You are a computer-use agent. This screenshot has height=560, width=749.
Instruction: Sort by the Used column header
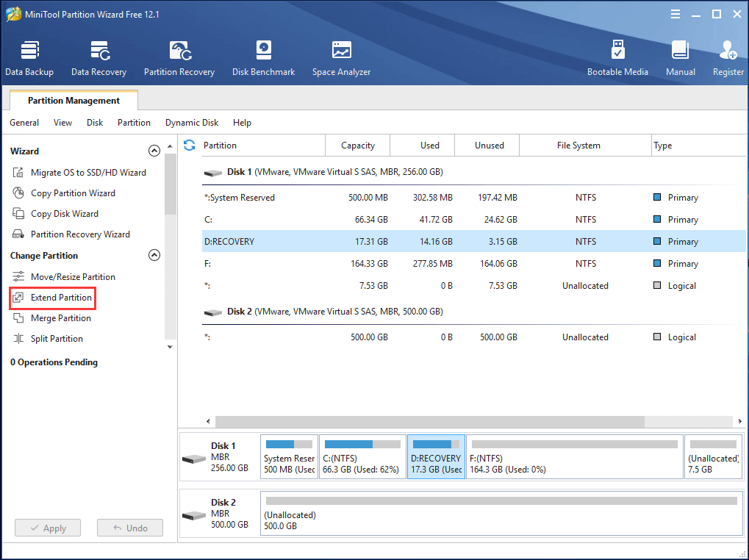[x=422, y=145]
